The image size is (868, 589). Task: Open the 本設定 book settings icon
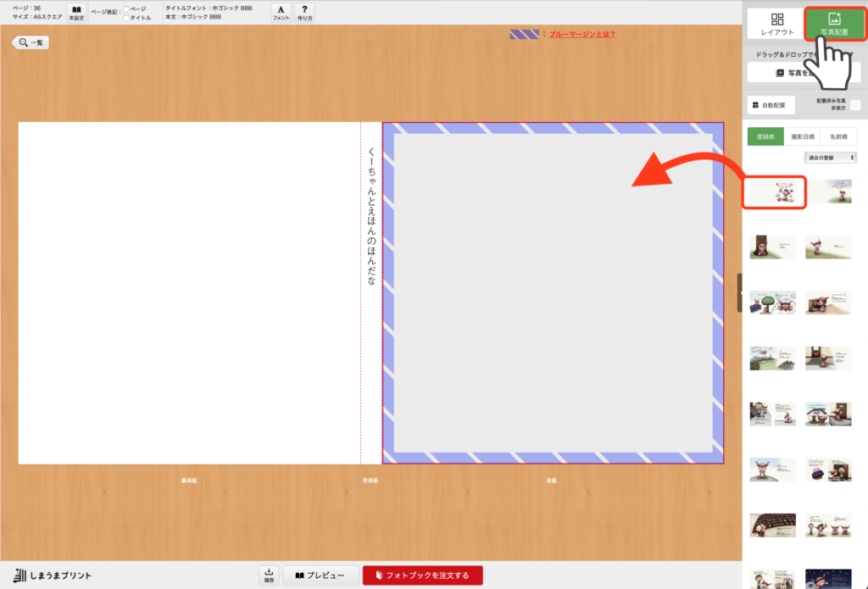coord(76,13)
